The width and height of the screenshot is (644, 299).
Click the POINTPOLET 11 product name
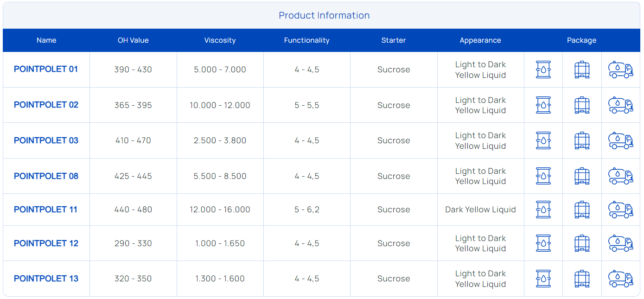(x=45, y=210)
